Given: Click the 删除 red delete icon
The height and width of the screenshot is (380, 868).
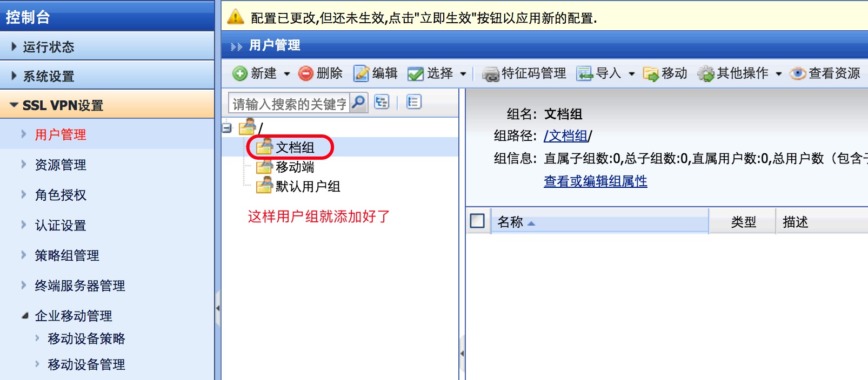Looking at the screenshot, I should (x=306, y=73).
